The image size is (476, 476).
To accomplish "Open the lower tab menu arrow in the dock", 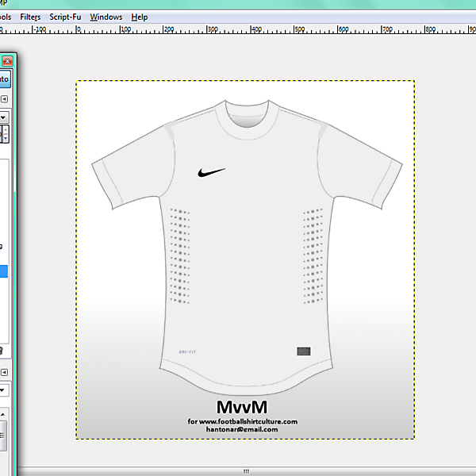I will pyautogui.click(x=4, y=372).
